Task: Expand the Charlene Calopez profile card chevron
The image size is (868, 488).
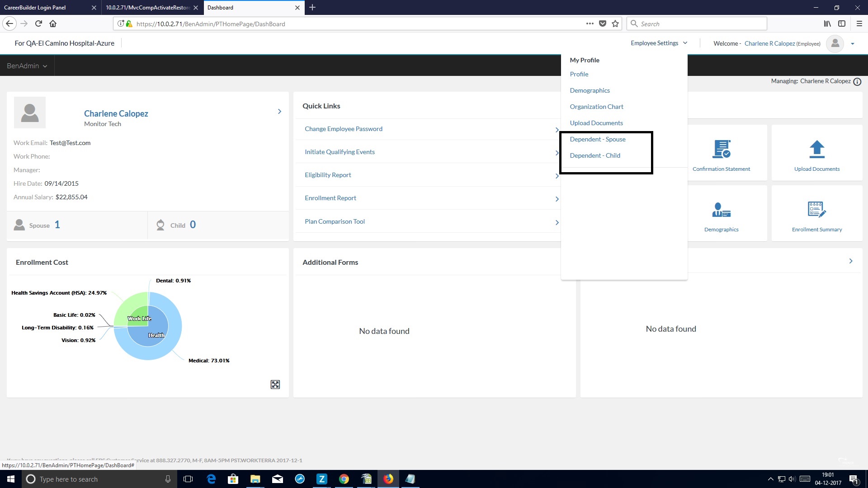Action: point(279,112)
